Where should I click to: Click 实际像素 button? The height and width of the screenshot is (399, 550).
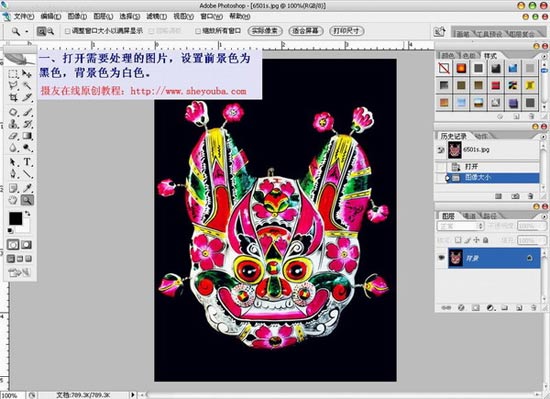[265, 31]
